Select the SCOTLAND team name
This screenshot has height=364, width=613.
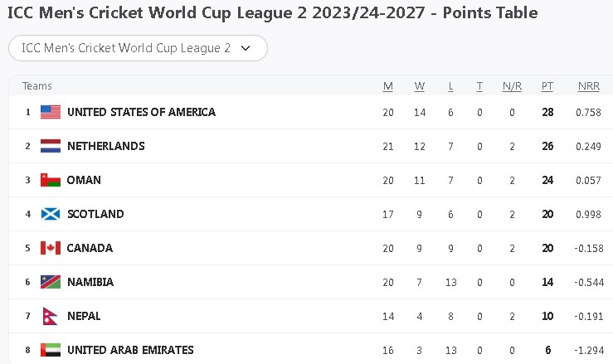[95, 214]
